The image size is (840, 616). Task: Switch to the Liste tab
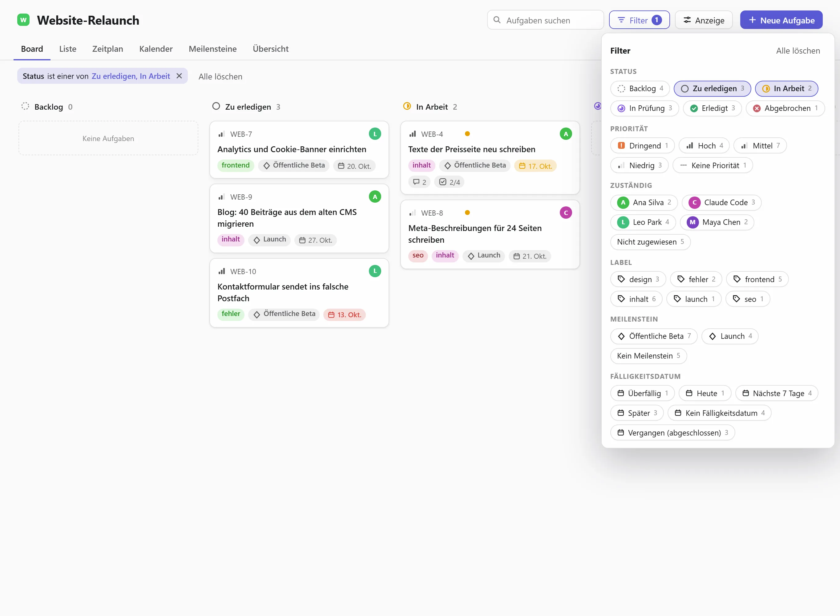67,49
